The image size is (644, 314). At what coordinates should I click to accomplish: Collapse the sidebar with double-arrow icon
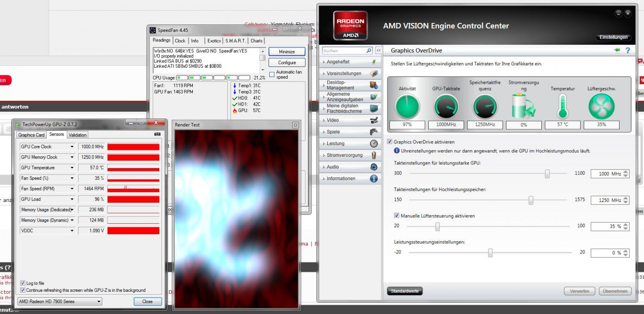pos(378,50)
